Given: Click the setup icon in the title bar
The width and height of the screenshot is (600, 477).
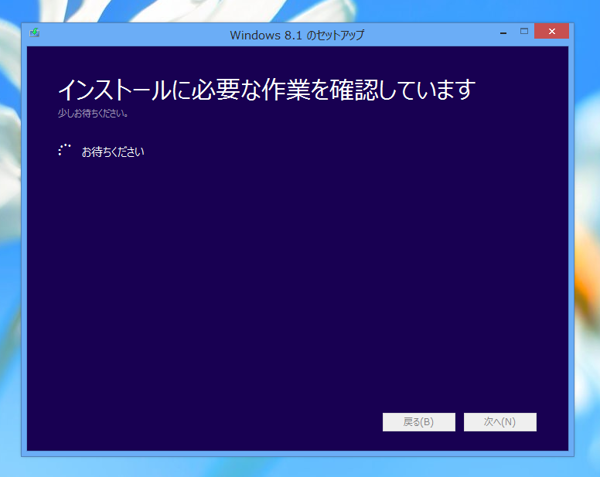Looking at the screenshot, I should (34, 33).
